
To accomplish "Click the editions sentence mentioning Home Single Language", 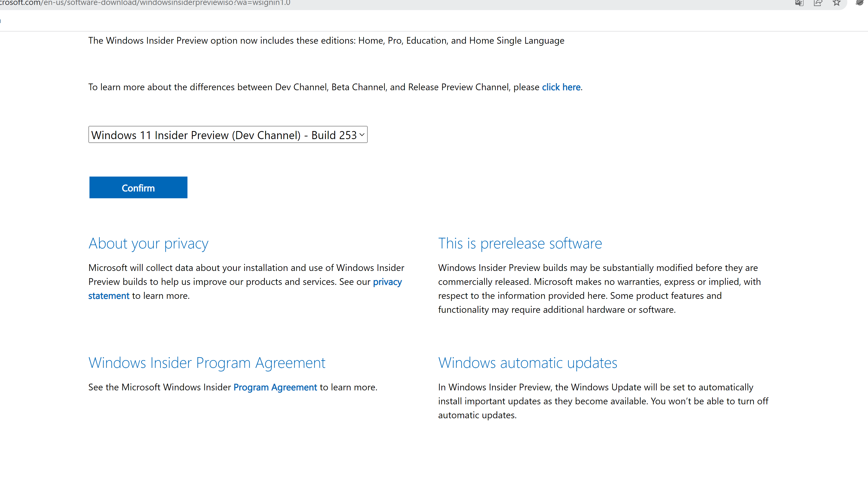I will (326, 40).
